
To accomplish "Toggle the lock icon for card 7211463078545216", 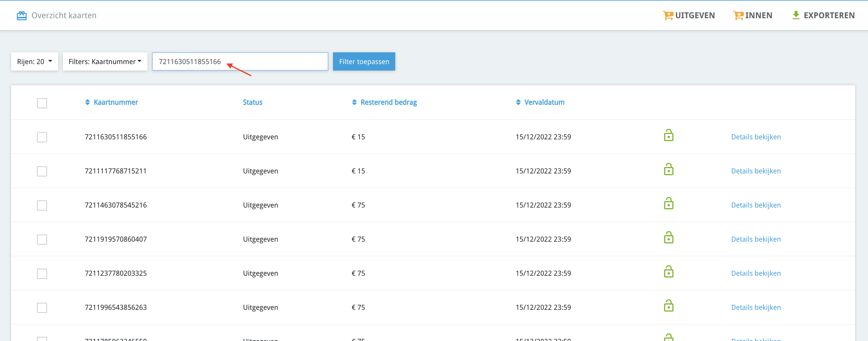I will (669, 204).
